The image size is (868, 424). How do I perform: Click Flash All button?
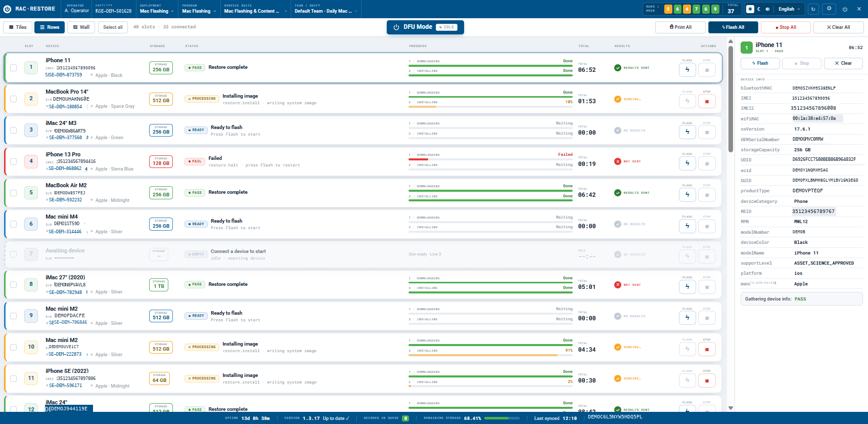click(x=733, y=27)
